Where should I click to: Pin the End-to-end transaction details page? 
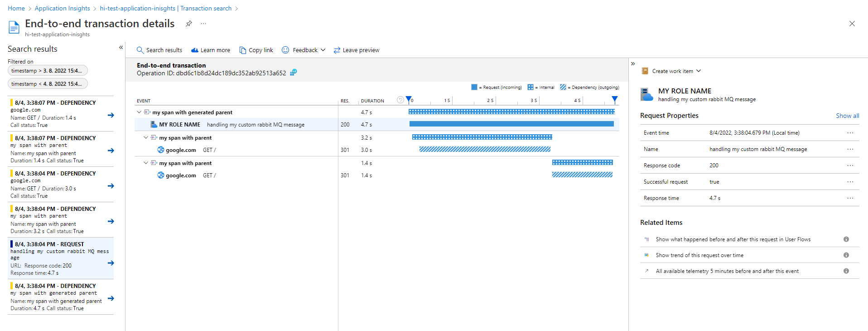pos(189,24)
